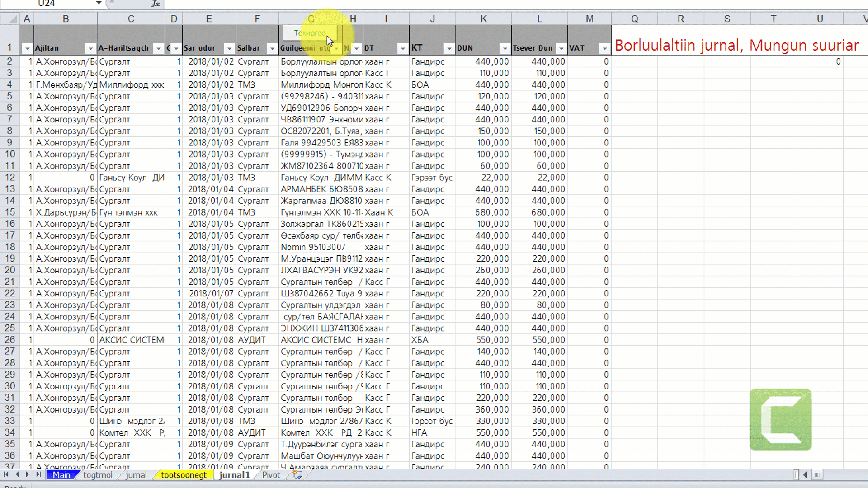The image size is (868, 488).
Task: Open the tootsoonegt sheet tab
Action: pos(184,475)
